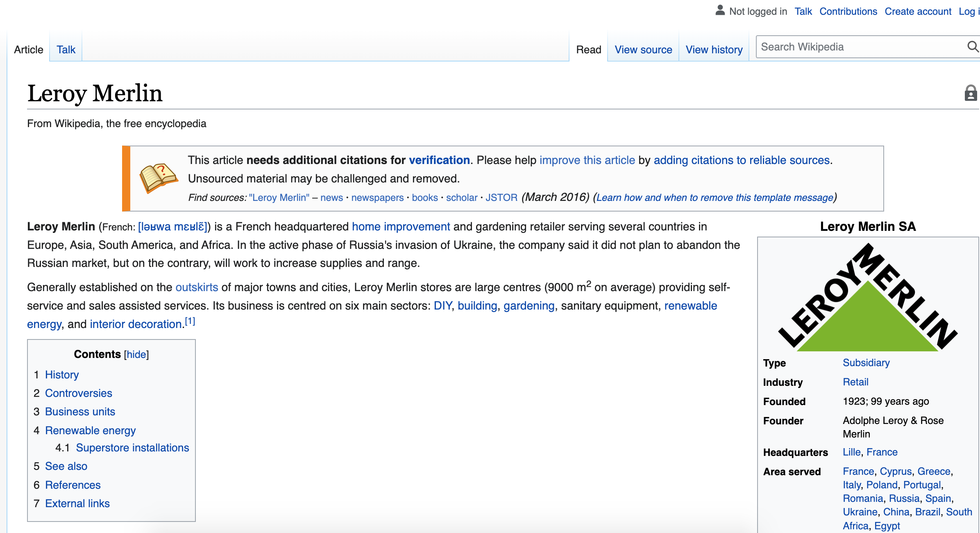Jump to Controversies section in Contents
980x533 pixels.
78,393
